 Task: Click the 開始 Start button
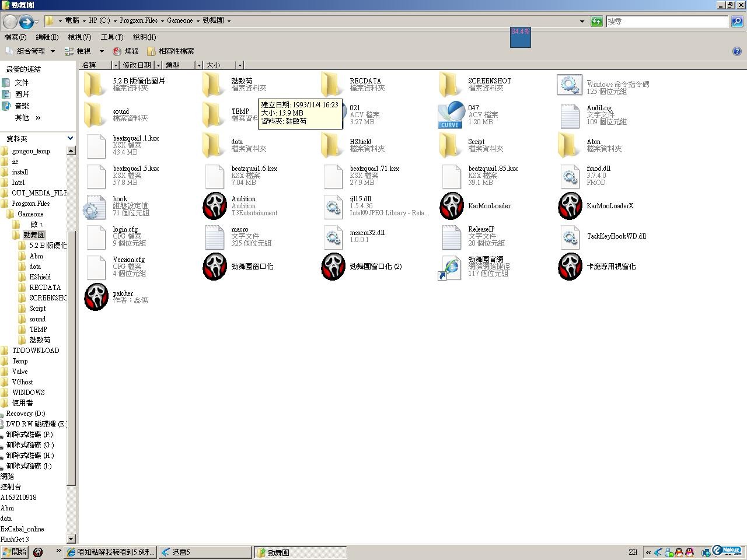(x=15, y=552)
